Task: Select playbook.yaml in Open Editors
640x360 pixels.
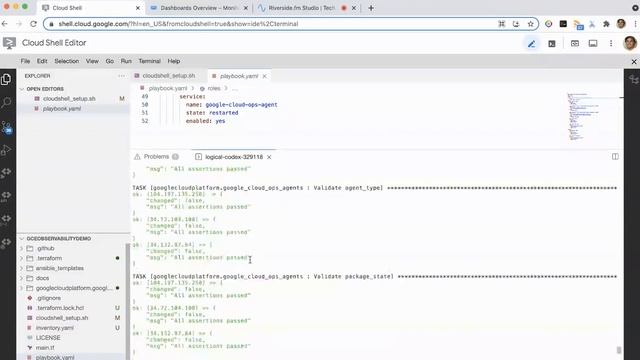Action: (x=62, y=109)
